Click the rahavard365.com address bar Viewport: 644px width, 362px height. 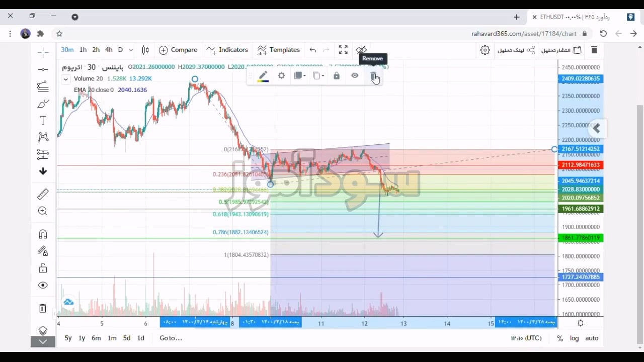524,34
